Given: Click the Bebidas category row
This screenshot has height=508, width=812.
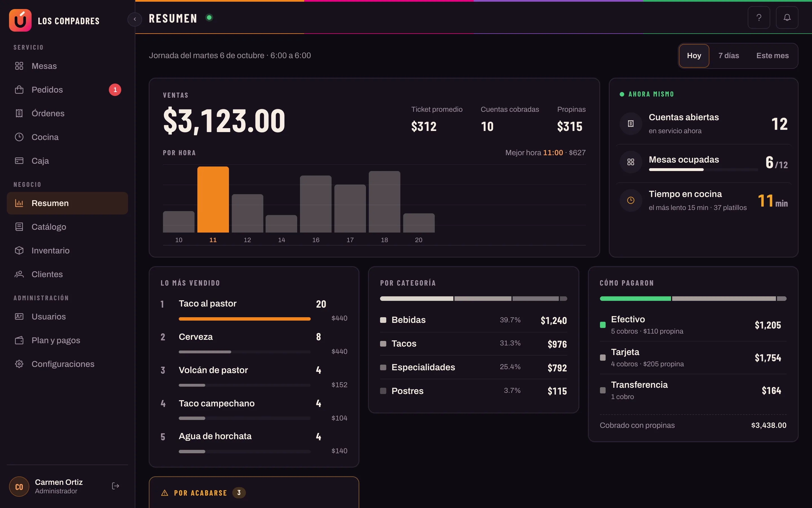Looking at the screenshot, I should click(473, 320).
